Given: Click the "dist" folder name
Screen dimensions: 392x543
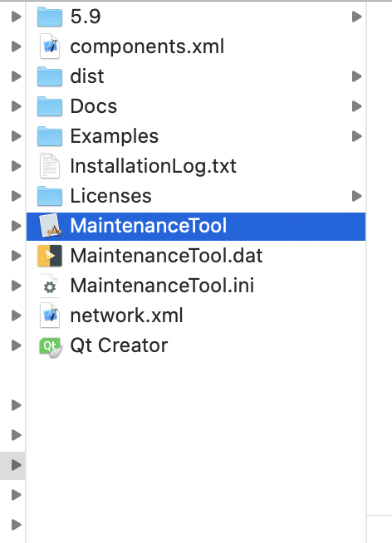Looking at the screenshot, I should 87,76.
